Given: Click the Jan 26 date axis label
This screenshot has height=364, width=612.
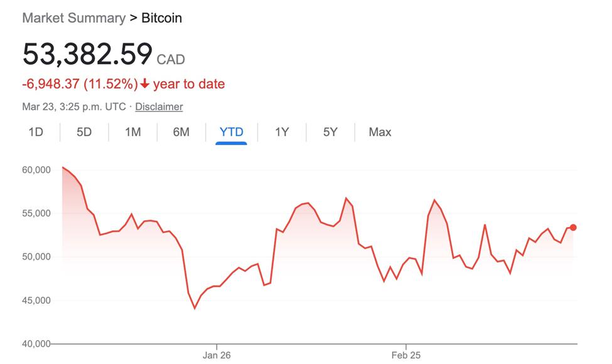Looking at the screenshot, I should point(217,355).
